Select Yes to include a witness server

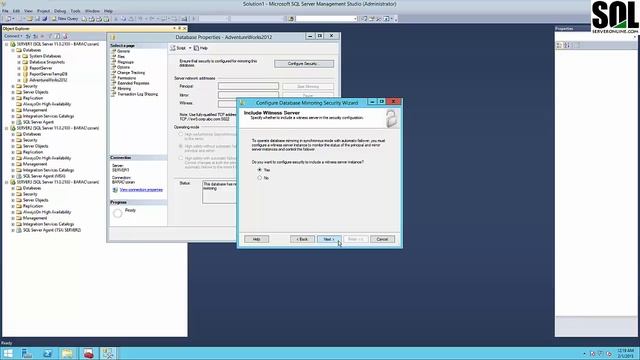click(260, 170)
